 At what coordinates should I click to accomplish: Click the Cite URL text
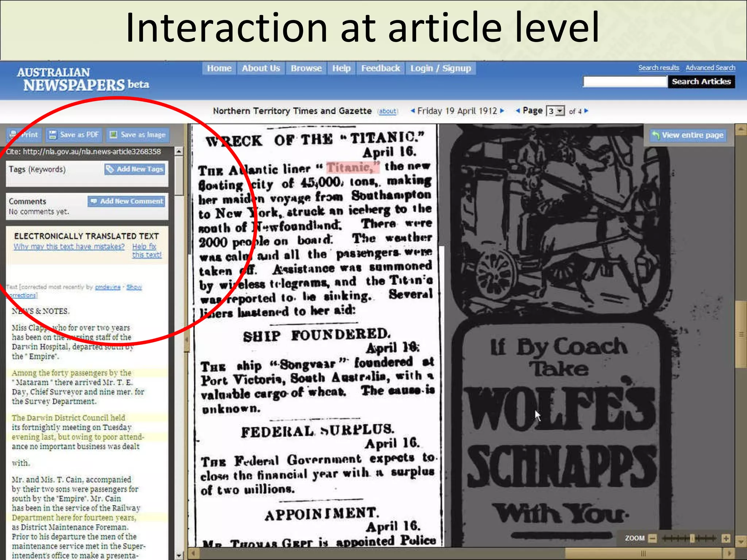84,152
